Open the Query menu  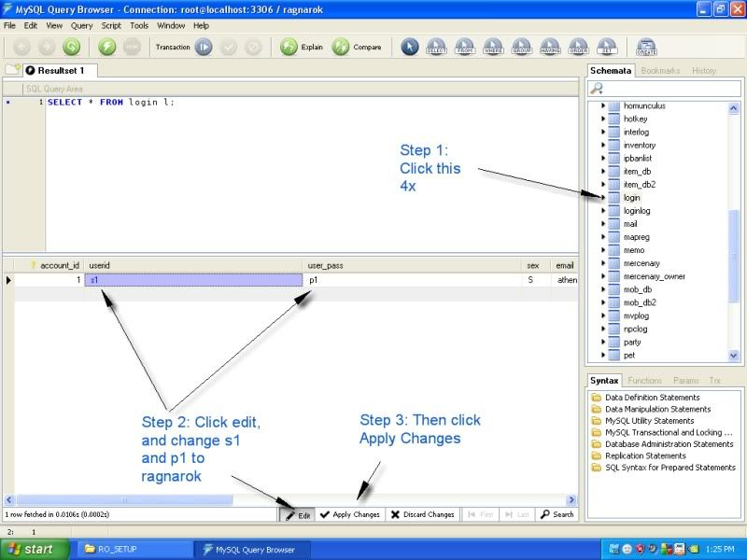coord(81,25)
